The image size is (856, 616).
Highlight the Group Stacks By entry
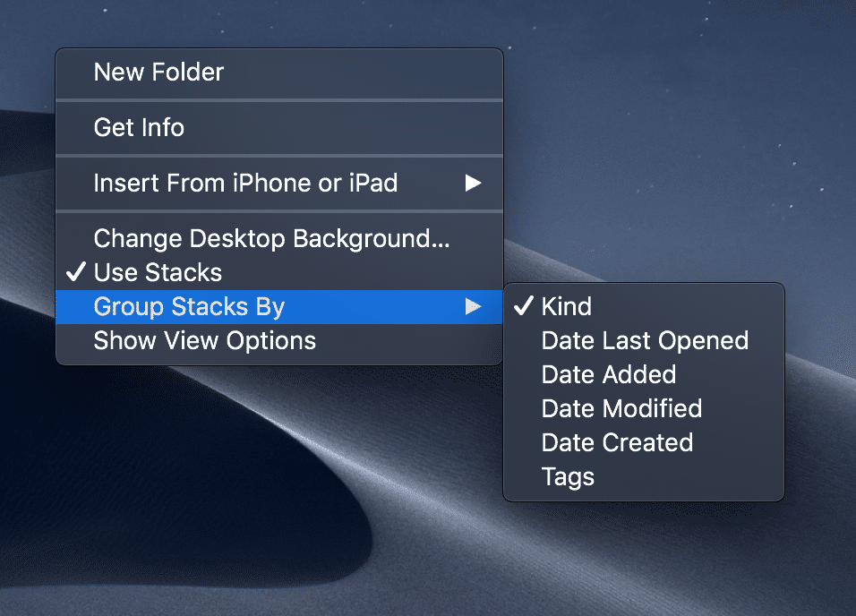point(189,307)
